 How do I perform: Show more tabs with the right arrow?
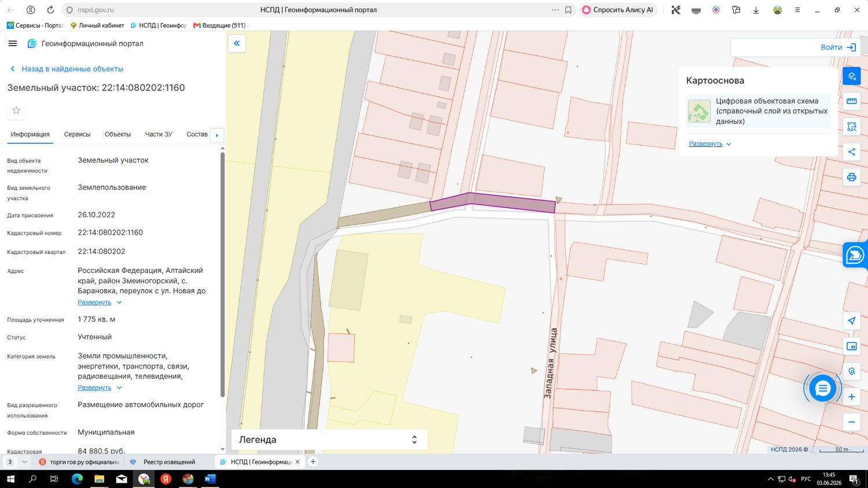(x=217, y=135)
